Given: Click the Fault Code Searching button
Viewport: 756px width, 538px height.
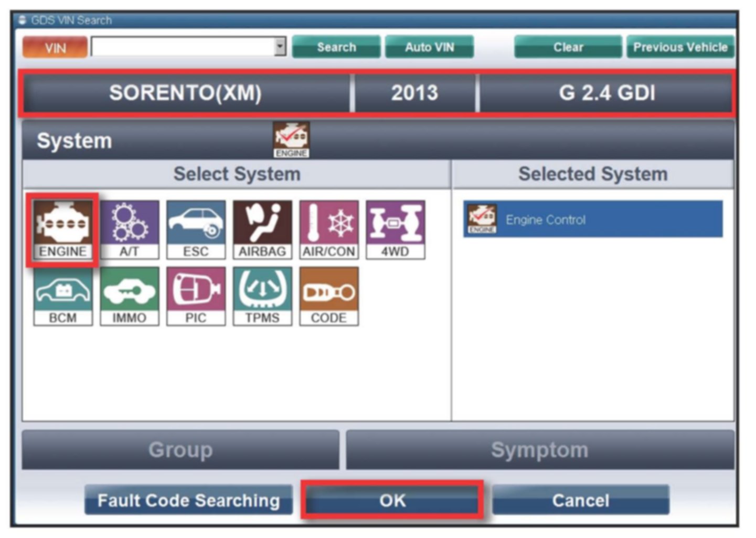Looking at the screenshot, I should tap(188, 500).
